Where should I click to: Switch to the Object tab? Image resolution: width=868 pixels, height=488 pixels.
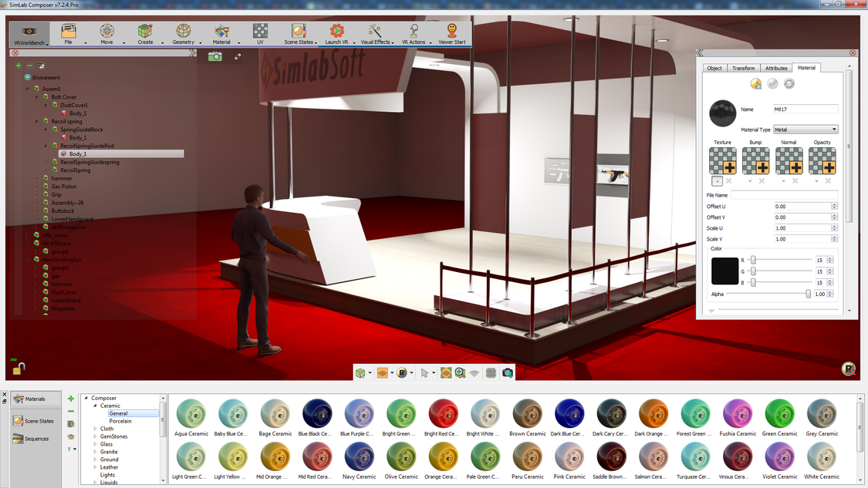[x=714, y=68]
